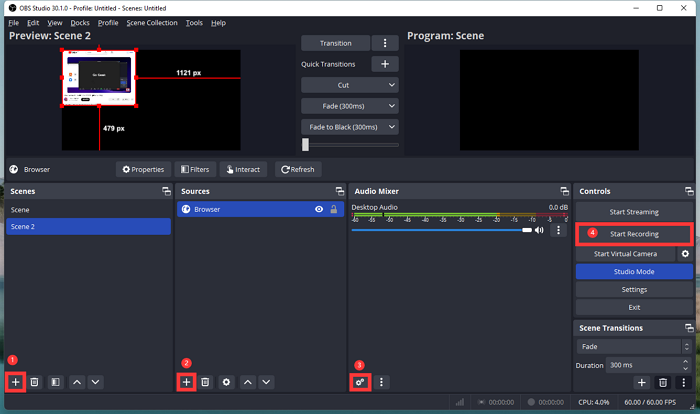Open the Fade scene transition combo box
The image size is (700, 414).
[634, 347]
